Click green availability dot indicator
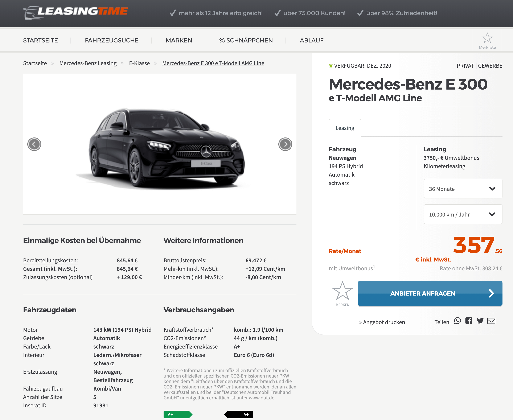This screenshot has width=513, height=420. click(331, 66)
